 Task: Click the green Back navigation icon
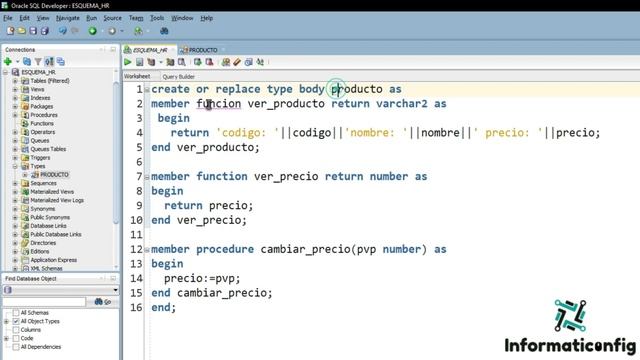(93, 31)
